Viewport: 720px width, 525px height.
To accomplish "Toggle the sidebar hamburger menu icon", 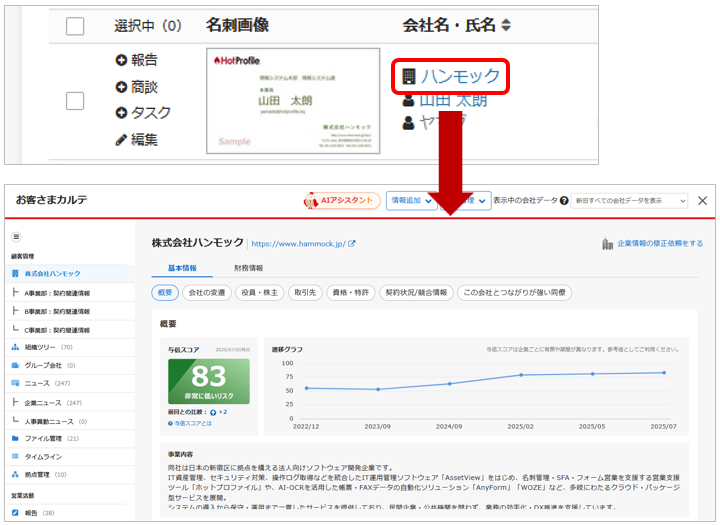I will pyautogui.click(x=16, y=237).
